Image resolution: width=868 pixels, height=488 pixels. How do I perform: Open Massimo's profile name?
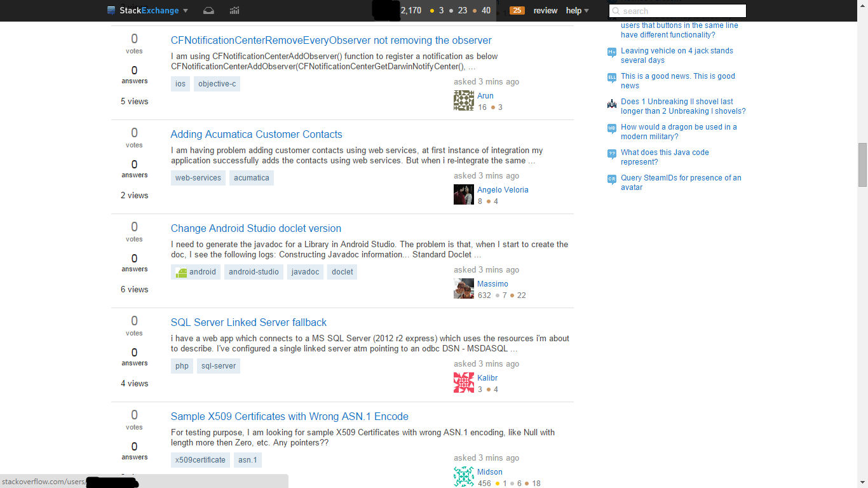point(492,284)
